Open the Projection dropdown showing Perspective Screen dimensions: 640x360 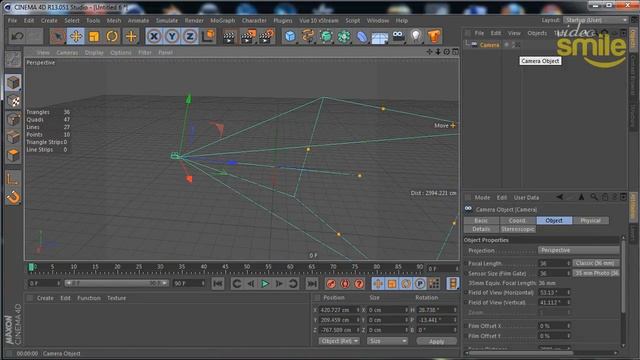578,250
